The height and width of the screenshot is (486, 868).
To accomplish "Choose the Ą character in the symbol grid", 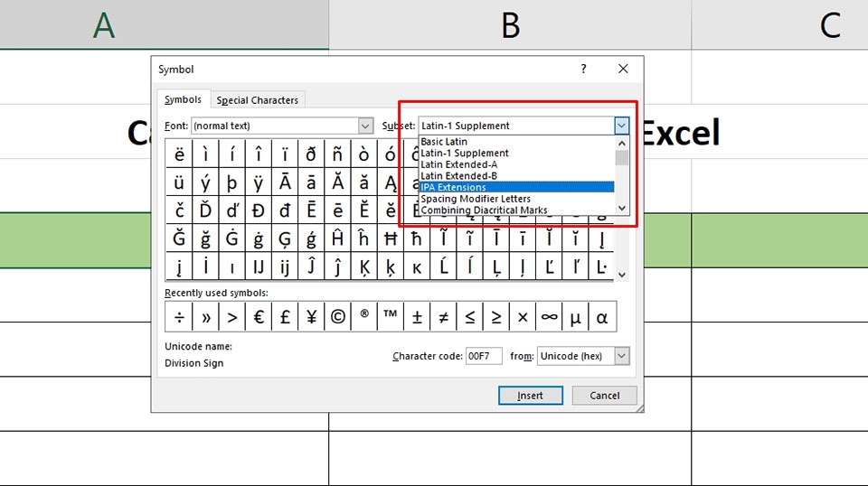I will pos(391,182).
